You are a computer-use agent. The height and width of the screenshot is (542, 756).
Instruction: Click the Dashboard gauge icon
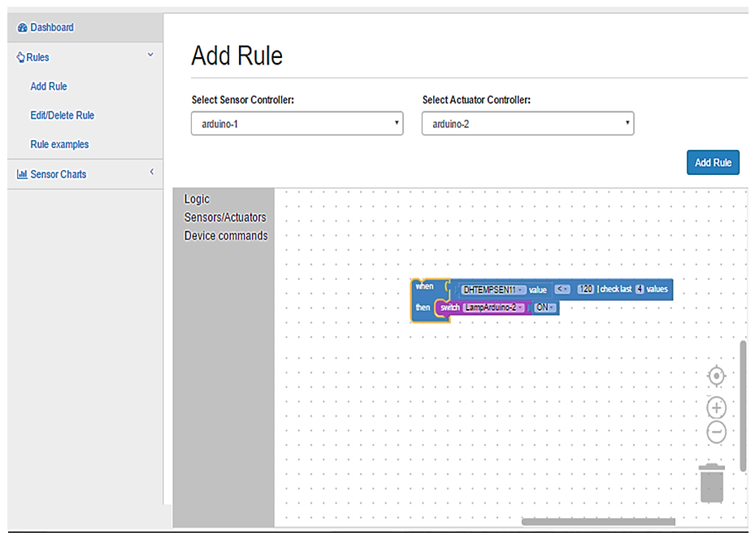(22, 28)
